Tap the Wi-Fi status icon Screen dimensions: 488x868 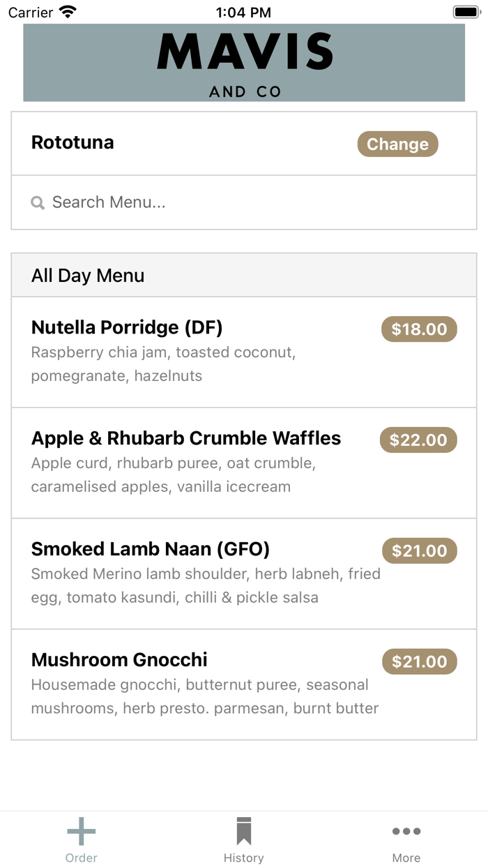click(x=68, y=12)
